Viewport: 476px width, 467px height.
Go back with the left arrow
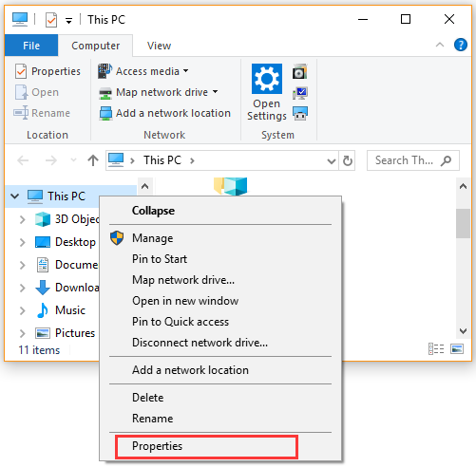(x=23, y=160)
